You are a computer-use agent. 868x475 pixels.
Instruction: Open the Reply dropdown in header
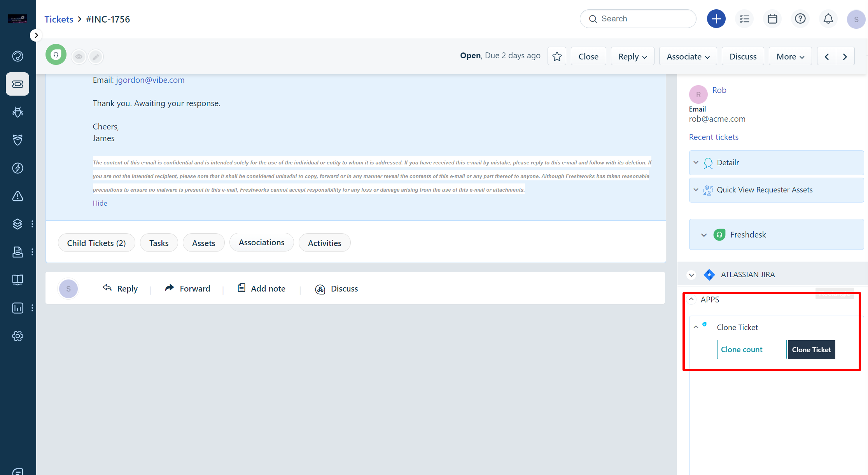pyautogui.click(x=632, y=56)
